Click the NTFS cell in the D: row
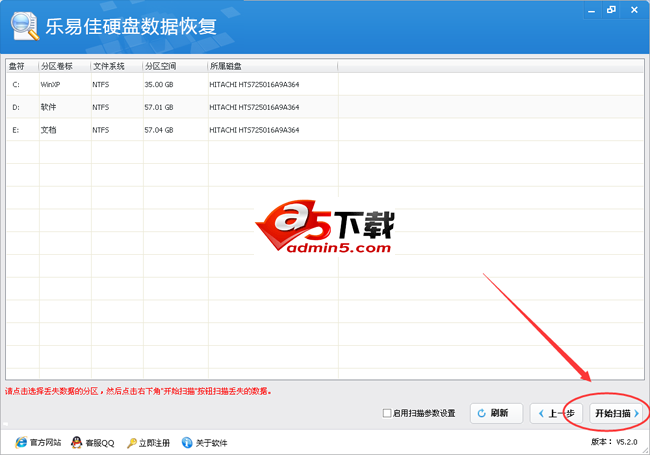The image size is (650, 455). coord(101,107)
